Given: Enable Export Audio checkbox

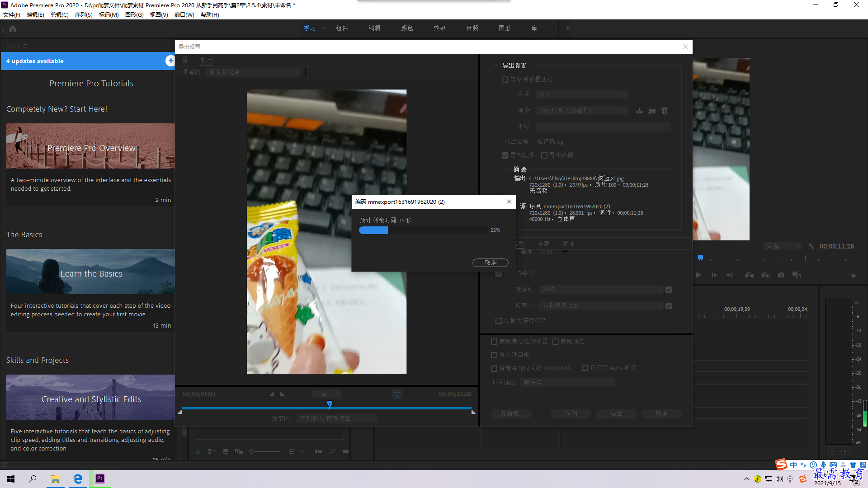Looking at the screenshot, I should pyautogui.click(x=544, y=155).
